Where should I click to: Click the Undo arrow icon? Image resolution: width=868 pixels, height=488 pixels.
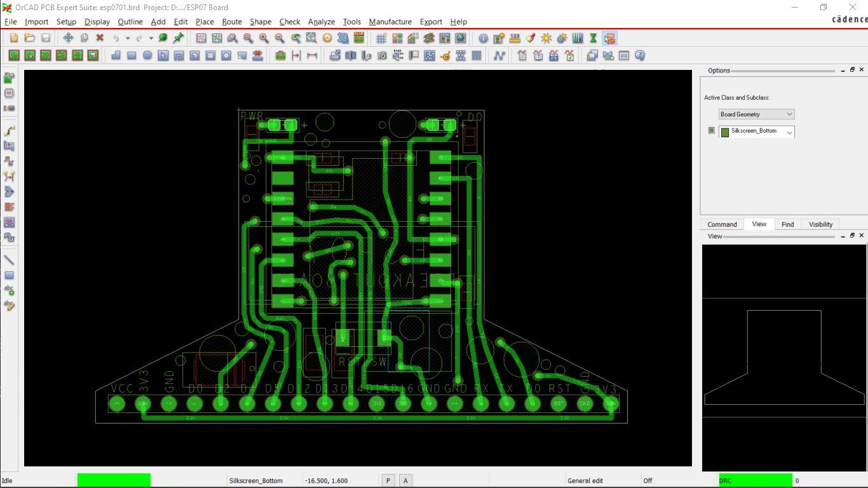[x=116, y=38]
